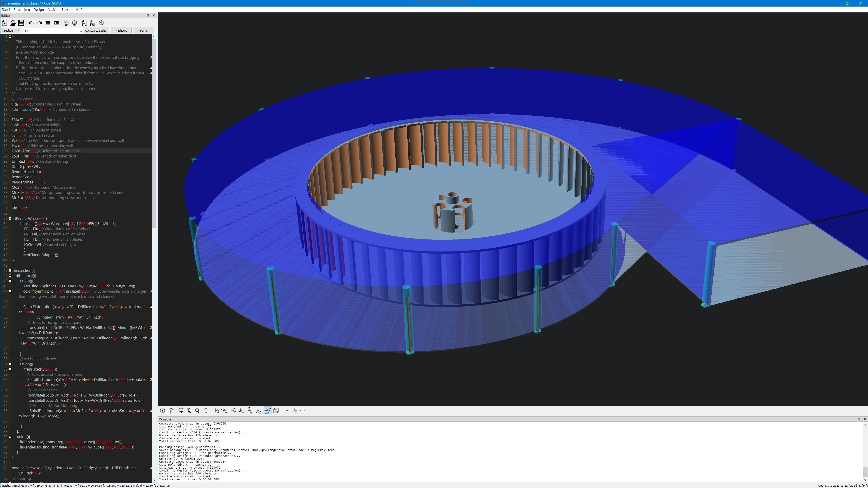Click Nächstes to find next match
This screenshot has width=868, height=488.
coord(121,30)
